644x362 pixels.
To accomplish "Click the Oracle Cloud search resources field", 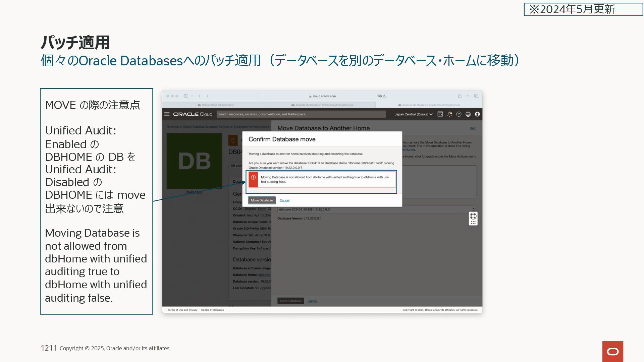I will tap(301, 114).
